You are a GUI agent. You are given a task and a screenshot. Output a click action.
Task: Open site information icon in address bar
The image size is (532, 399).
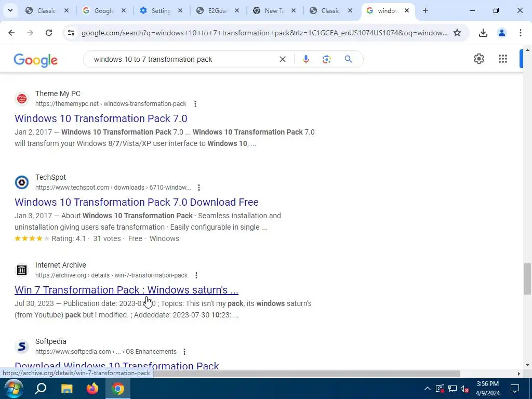(71, 33)
